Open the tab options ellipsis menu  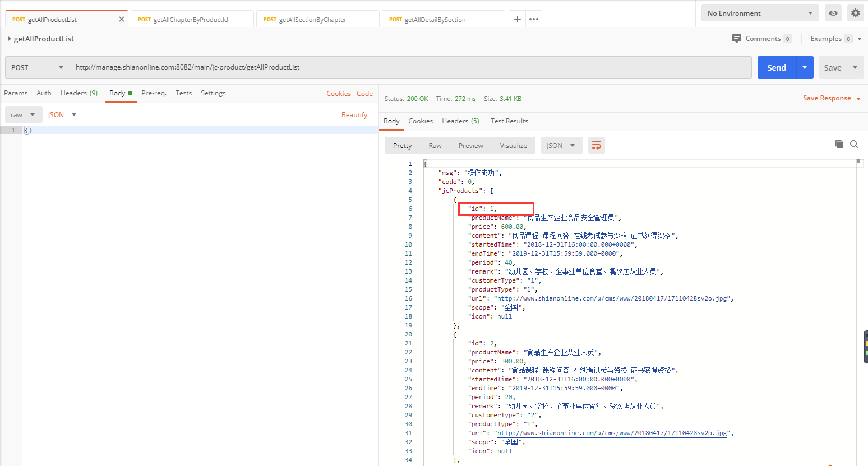click(534, 19)
